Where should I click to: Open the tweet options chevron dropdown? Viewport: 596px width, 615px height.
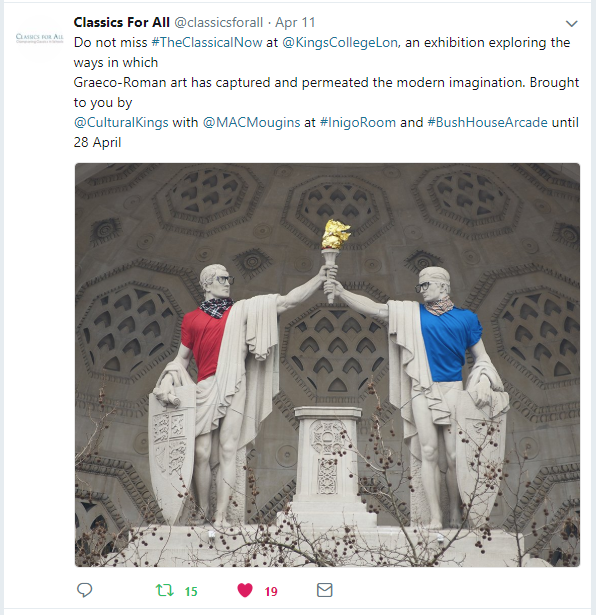(x=572, y=24)
